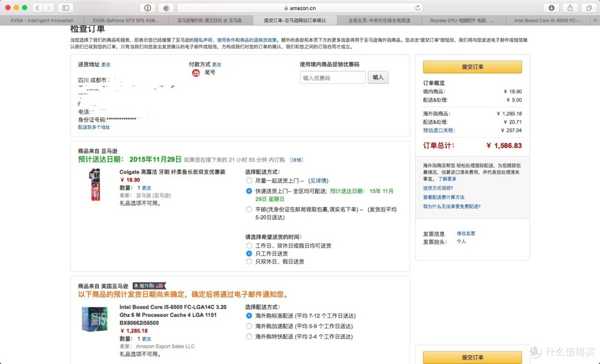
Task: Click 更改 next to 送货地址
Action: (106, 64)
